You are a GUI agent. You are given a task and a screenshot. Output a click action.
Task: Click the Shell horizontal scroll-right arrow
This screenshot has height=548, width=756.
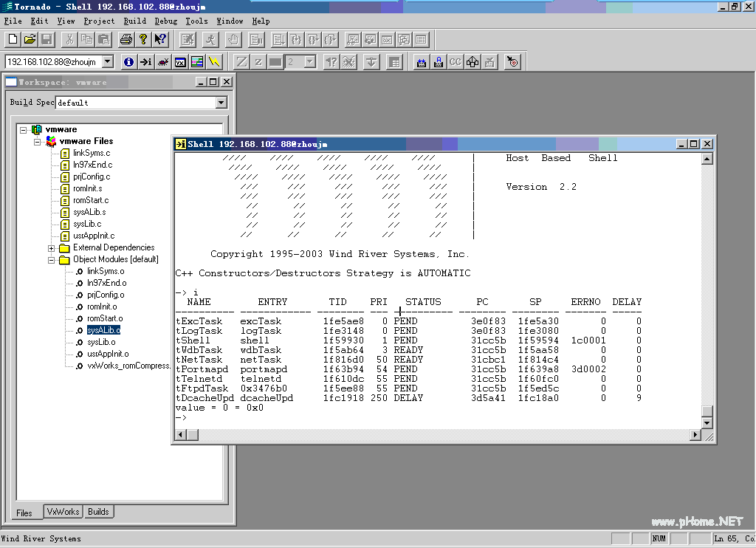pyautogui.click(x=695, y=435)
